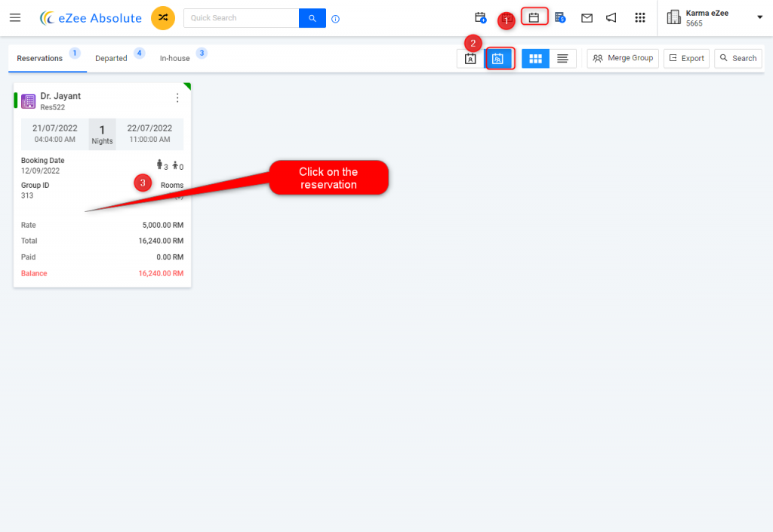Select the group reservation view icon

[498, 59]
